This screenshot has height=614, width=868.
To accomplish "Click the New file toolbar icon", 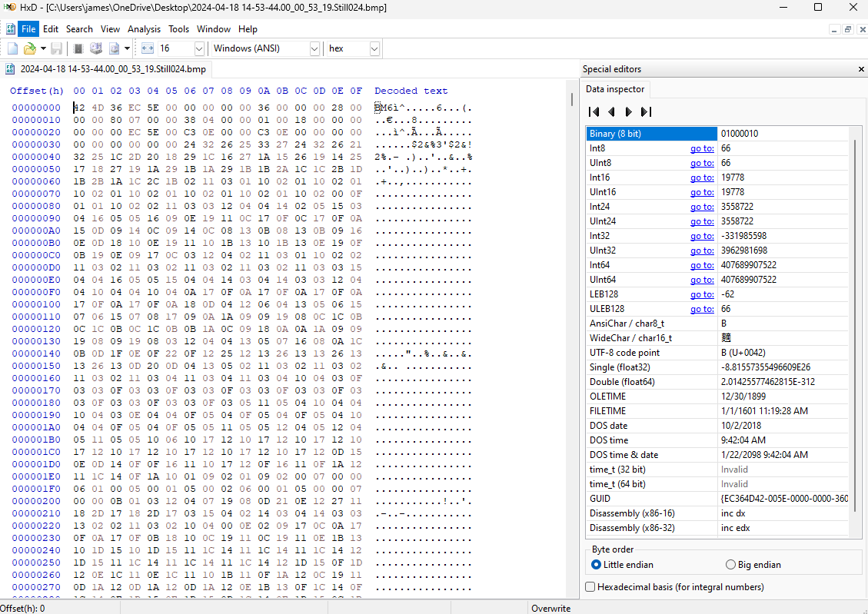I will pos(12,48).
